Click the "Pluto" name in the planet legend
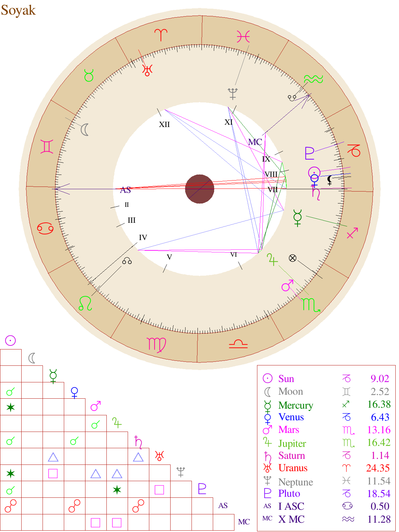The height and width of the screenshot is (532, 399). 289,493
